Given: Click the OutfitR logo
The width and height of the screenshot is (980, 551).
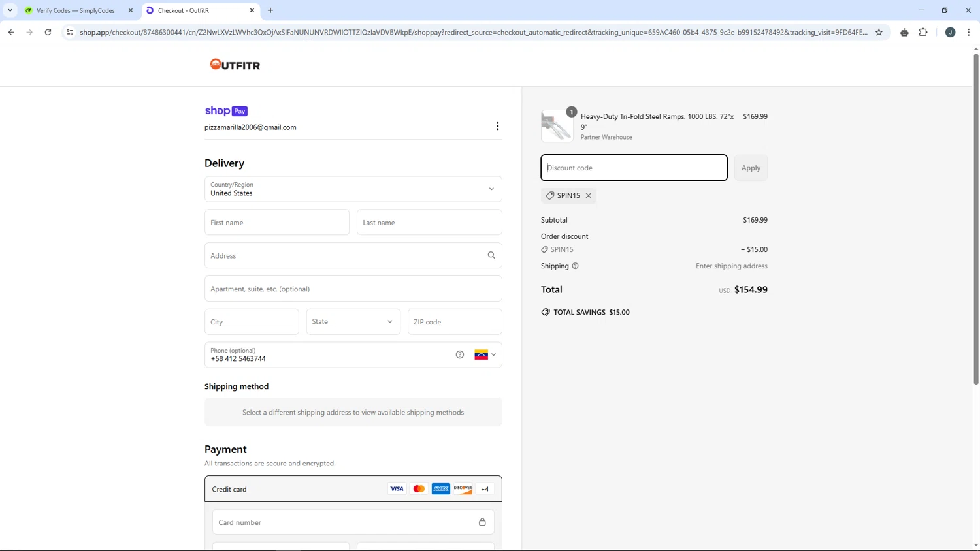Looking at the screenshot, I should pos(235,65).
